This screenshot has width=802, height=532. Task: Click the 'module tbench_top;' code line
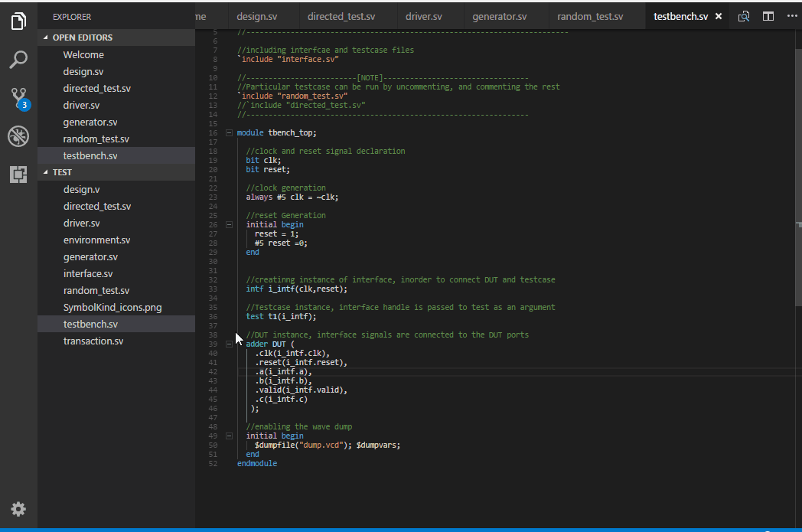coord(277,133)
